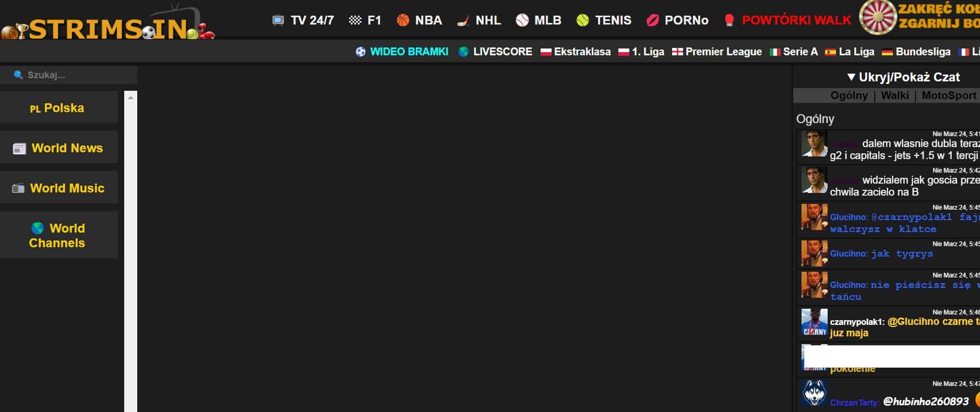Click the TV icon next to TV 24/7
The height and width of the screenshot is (412, 980).
pos(278,20)
